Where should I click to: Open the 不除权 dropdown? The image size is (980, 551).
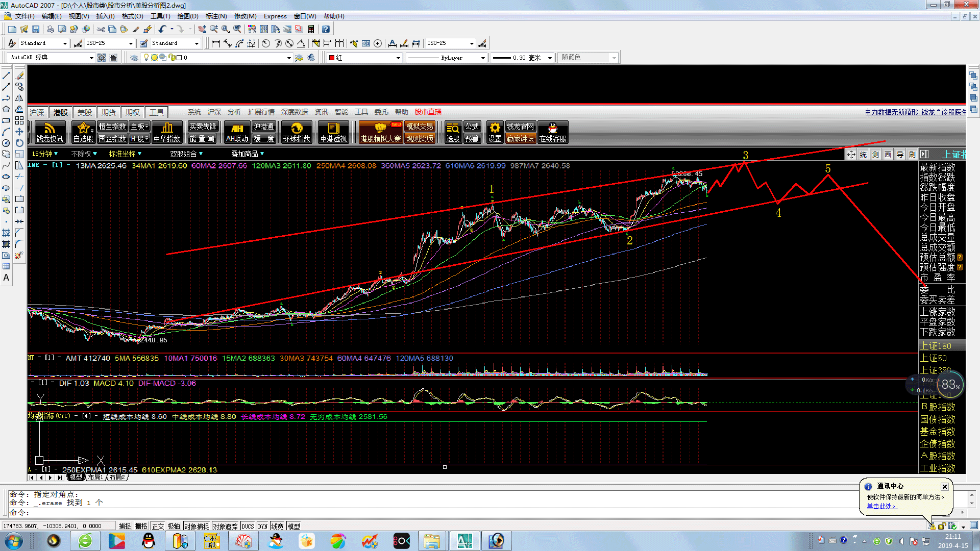point(84,154)
